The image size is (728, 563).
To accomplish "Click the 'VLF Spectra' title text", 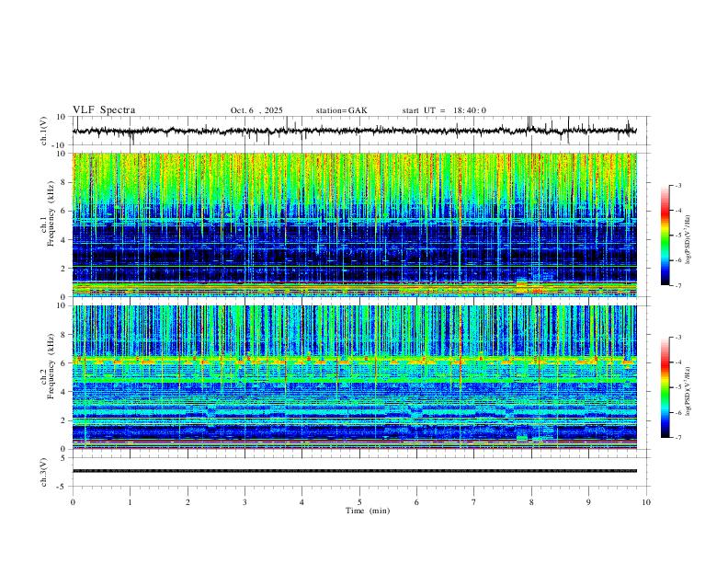I will coord(104,110).
